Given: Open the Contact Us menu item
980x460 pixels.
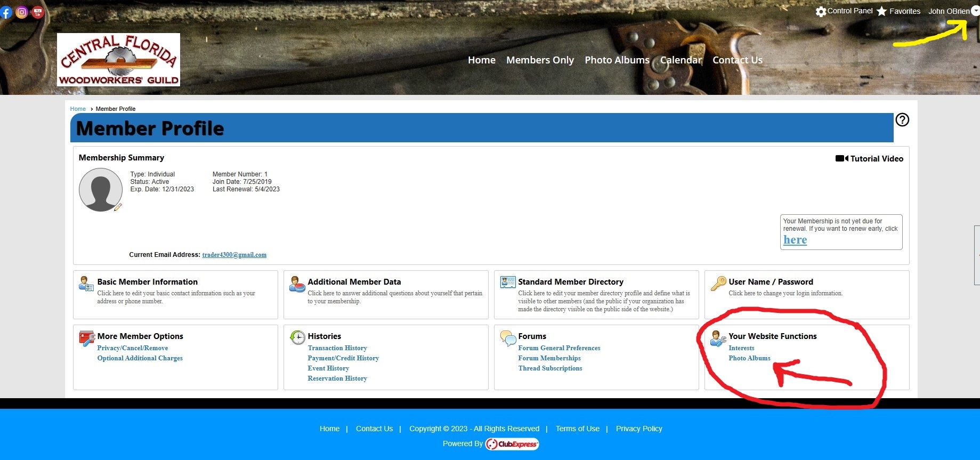Looking at the screenshot, I should click(x=738, y=60).
